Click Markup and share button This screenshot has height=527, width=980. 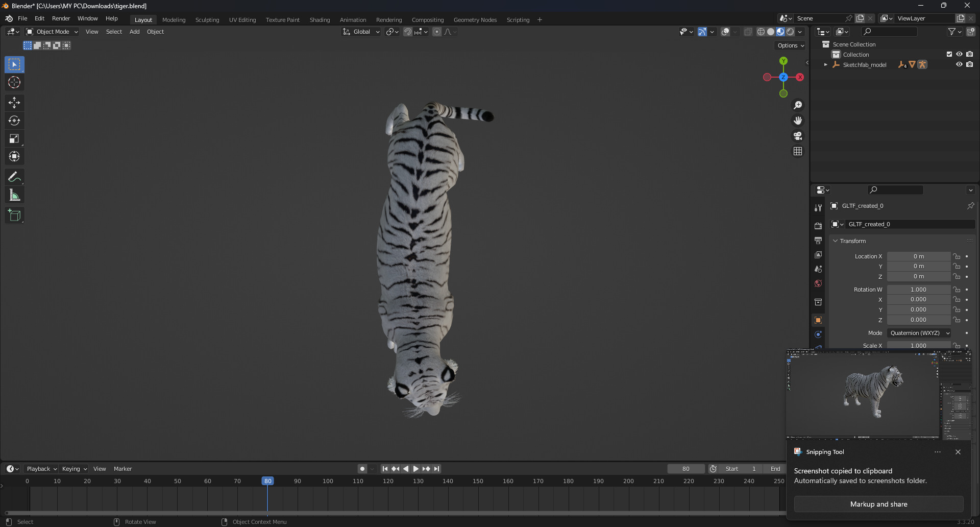click(x=878, y=504)
